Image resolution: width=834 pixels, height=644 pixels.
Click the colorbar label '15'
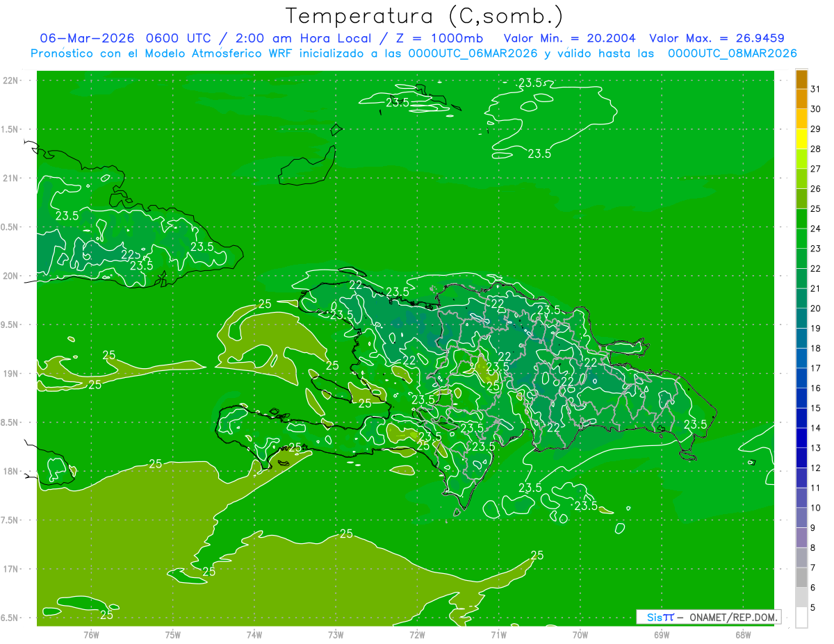click(x=815, y=408)
